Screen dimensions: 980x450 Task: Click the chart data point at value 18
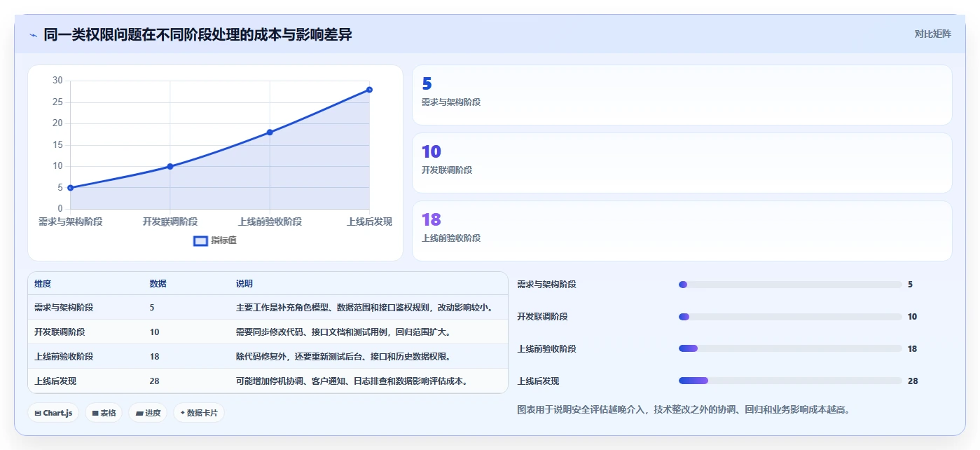[270, 132]
